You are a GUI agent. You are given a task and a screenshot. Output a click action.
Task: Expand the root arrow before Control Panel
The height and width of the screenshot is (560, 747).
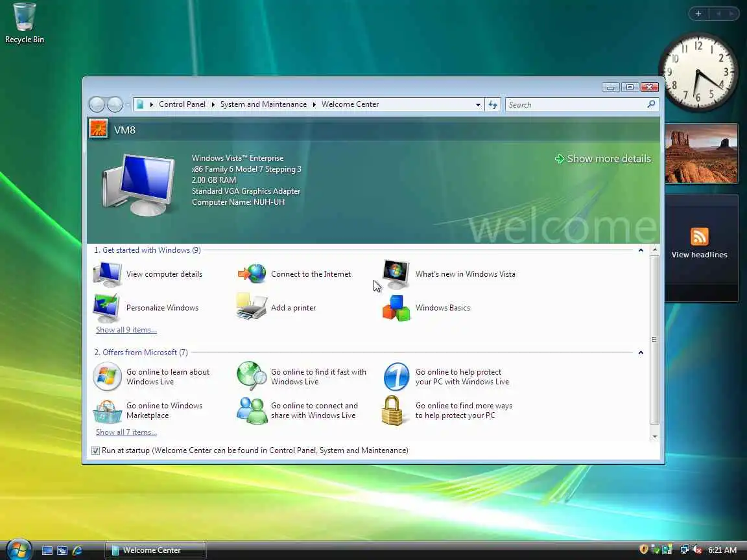click(x=152, y=104)
